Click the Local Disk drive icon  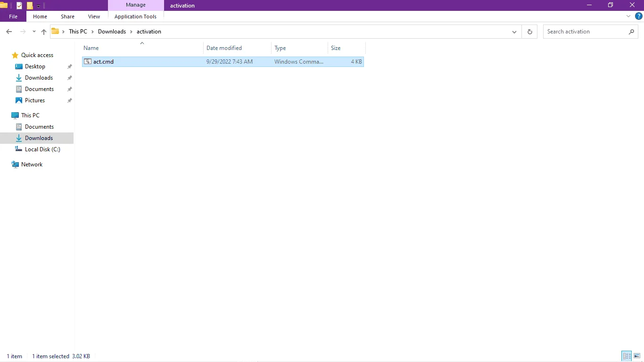19,149
